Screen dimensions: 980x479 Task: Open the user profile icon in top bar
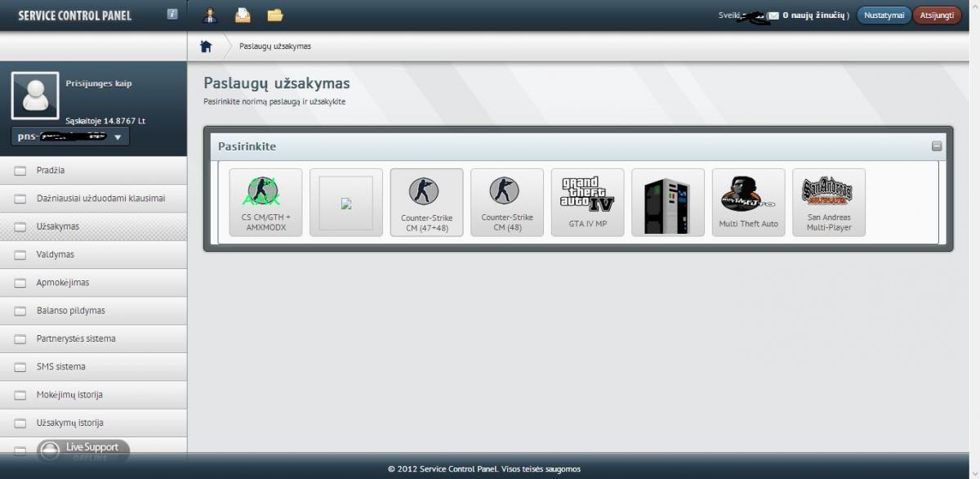tap(211, 15)
